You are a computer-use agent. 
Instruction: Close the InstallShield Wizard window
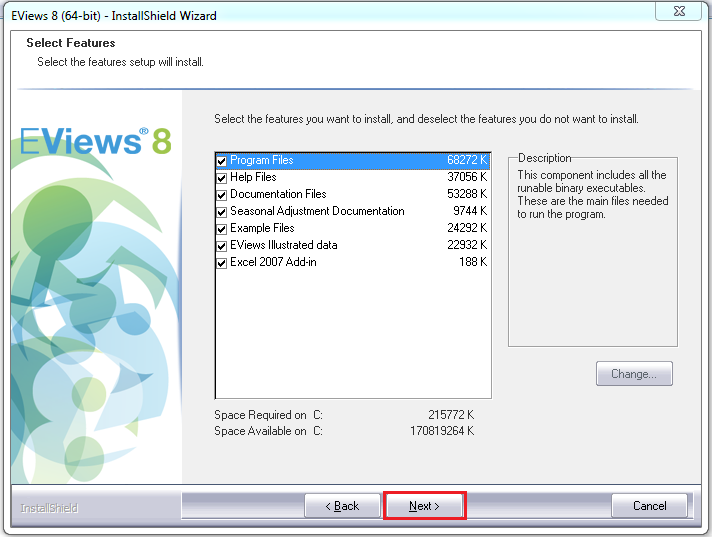coord(679,11)
